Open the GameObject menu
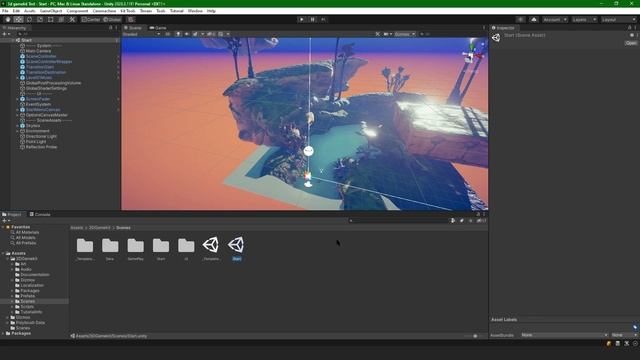This screenshot has width=640, height=360. 51,11
